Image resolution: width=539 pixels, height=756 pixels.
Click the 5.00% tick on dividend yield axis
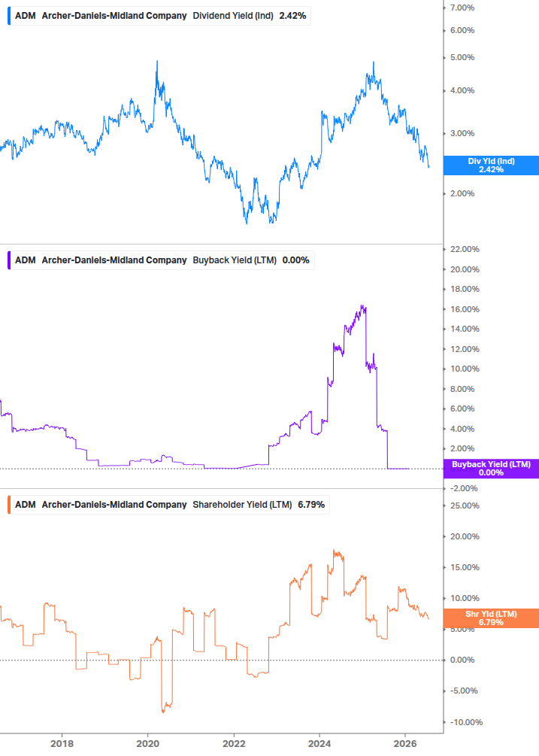[x=462, y=57]
